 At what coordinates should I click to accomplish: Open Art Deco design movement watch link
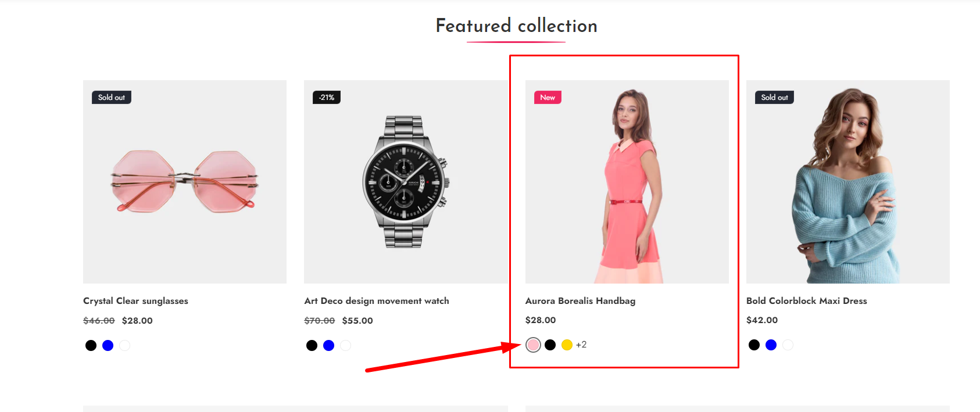[x=377, y=301]
